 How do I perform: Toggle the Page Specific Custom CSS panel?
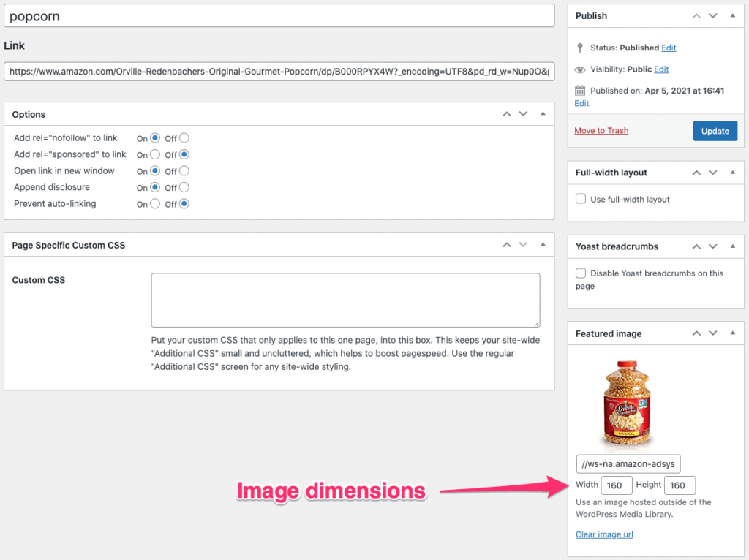click(x=543, y=244)
